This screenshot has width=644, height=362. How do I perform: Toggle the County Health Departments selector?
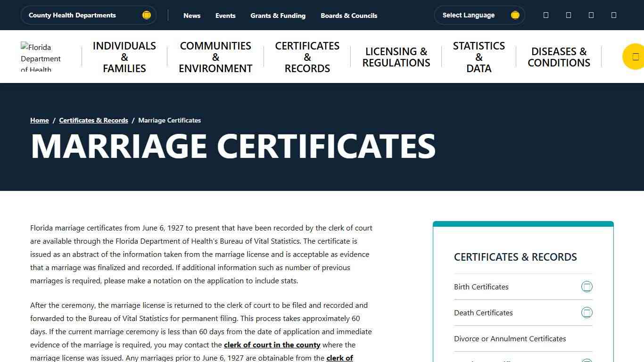tap(147, 15)
